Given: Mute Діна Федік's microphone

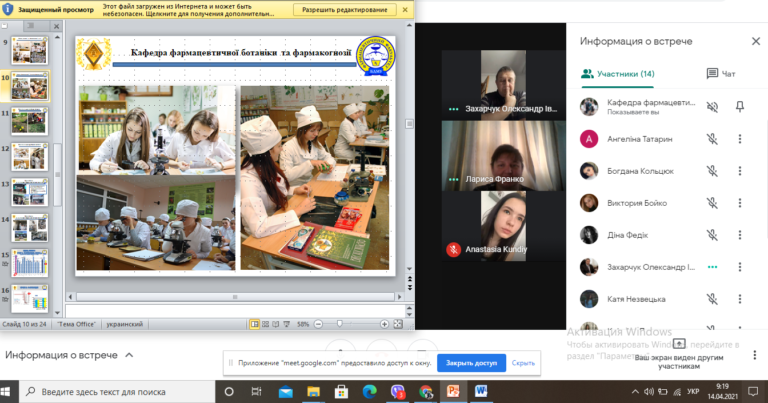Looking at the screenshot, I should tap(712, 235).
